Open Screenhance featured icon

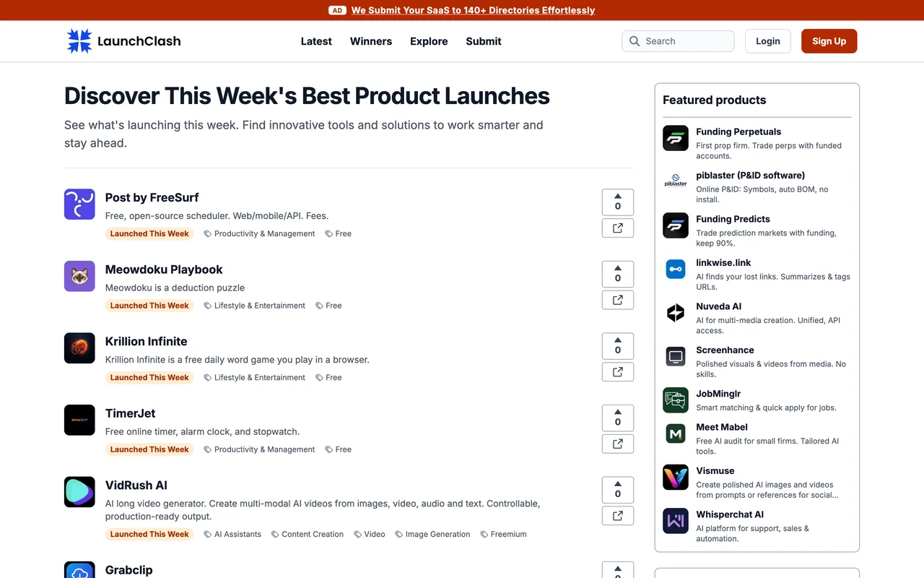[x=676, y=356]
